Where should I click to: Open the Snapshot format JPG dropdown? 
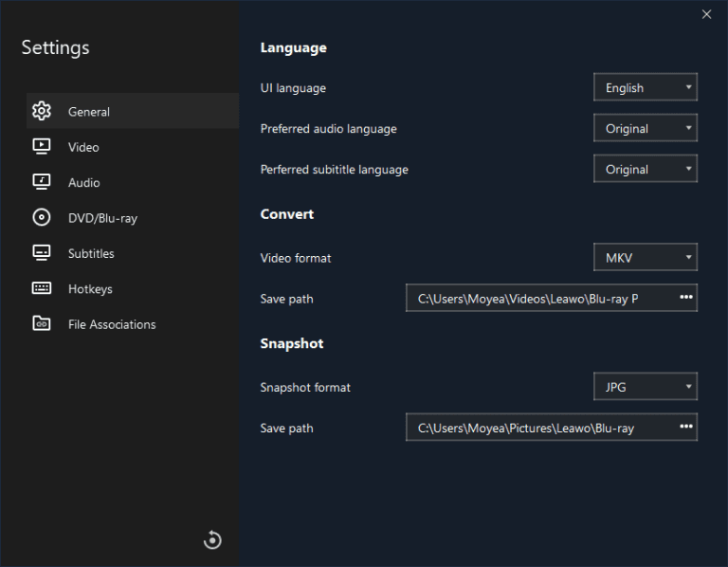click(646, 387)
